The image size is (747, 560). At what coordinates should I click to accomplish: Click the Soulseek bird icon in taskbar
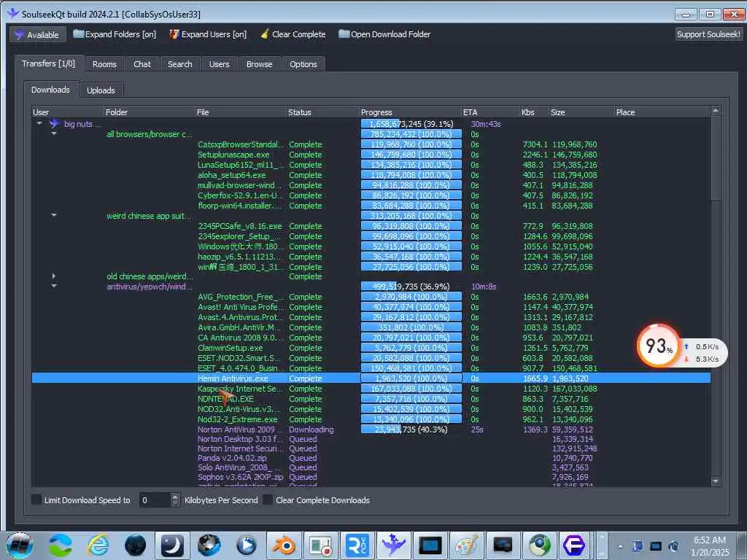coord(394,545)
